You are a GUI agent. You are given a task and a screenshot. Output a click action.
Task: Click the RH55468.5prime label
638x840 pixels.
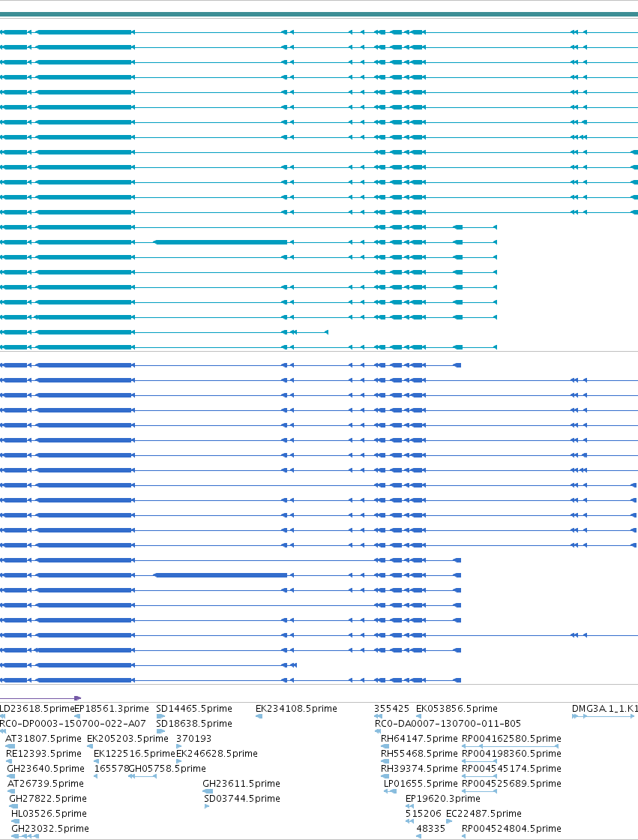[x=419, y=753]
